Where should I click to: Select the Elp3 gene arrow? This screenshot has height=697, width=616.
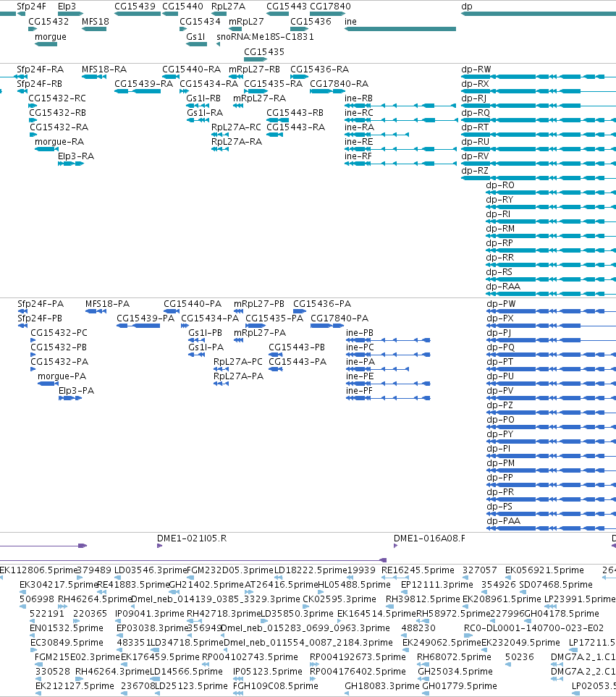[x=70, y=14]
